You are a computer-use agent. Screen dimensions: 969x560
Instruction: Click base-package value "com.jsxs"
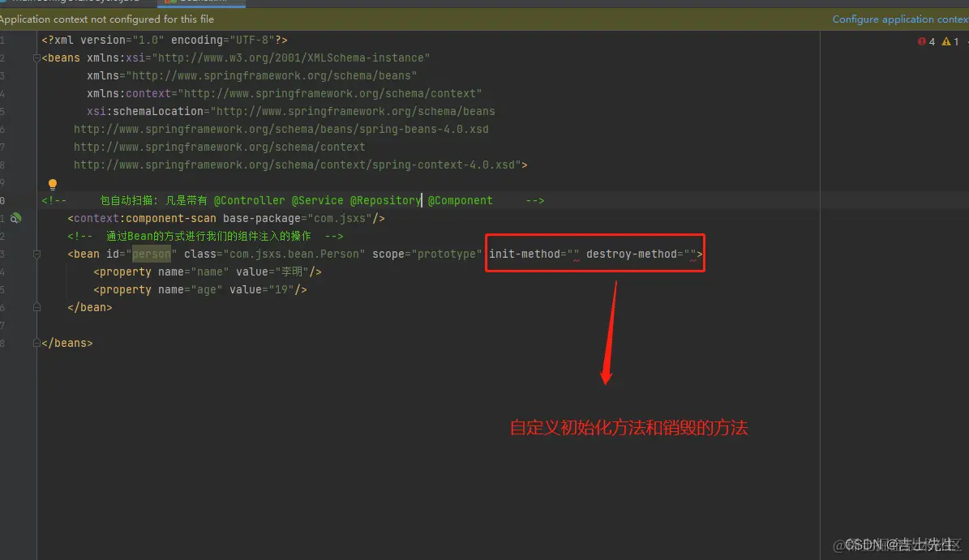(340, 219)
